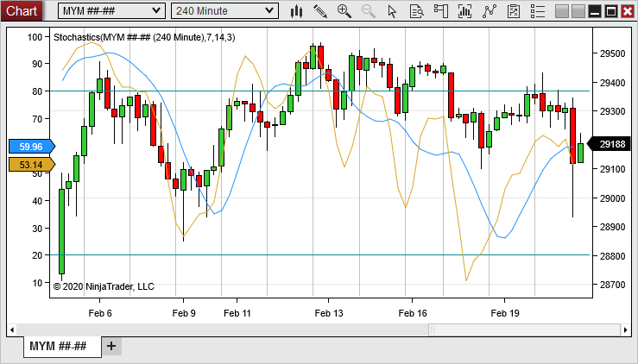Click the zoom out magnifier

369,11
